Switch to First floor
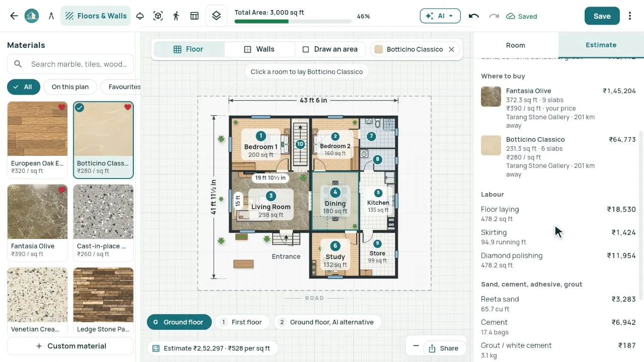This screenshot has width=644, height=362. (x=243, y=322)
